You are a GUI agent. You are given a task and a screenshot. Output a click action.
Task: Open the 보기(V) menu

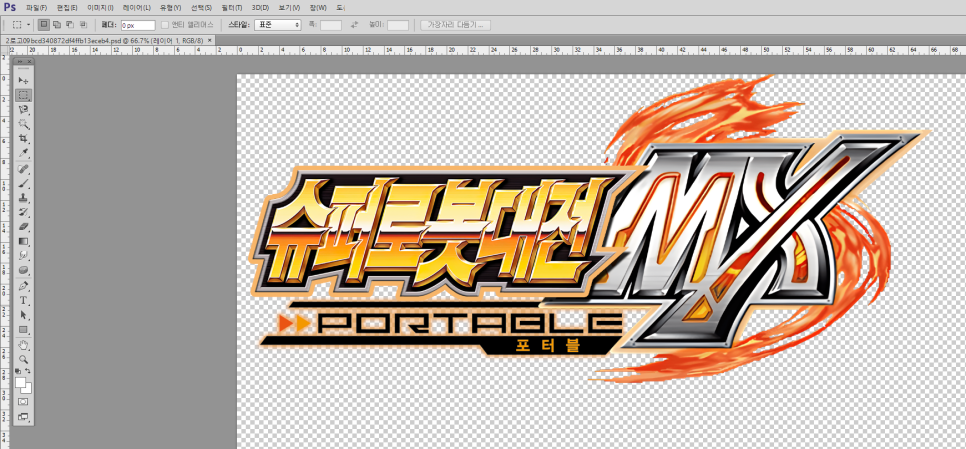[289, 7]
